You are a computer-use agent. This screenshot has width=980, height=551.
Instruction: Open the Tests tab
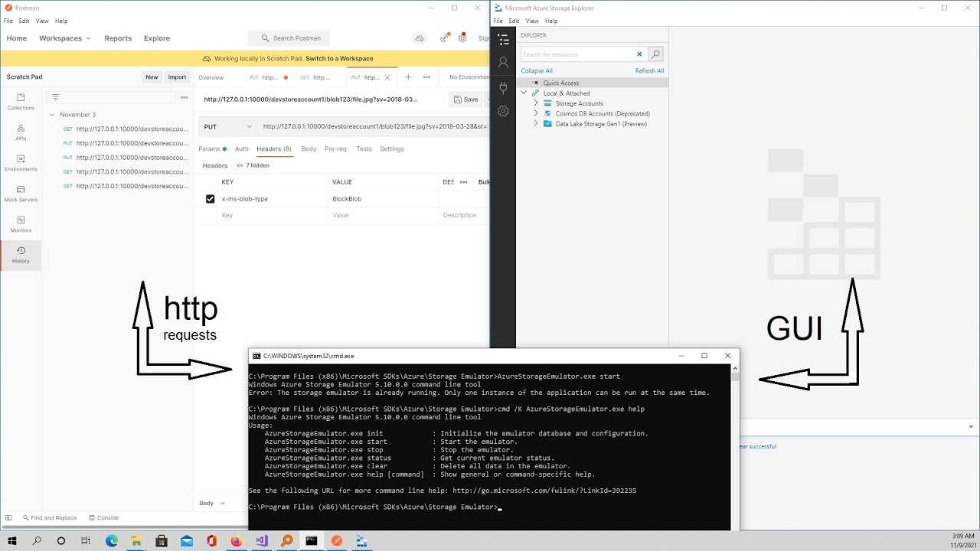tap(364, 149)
